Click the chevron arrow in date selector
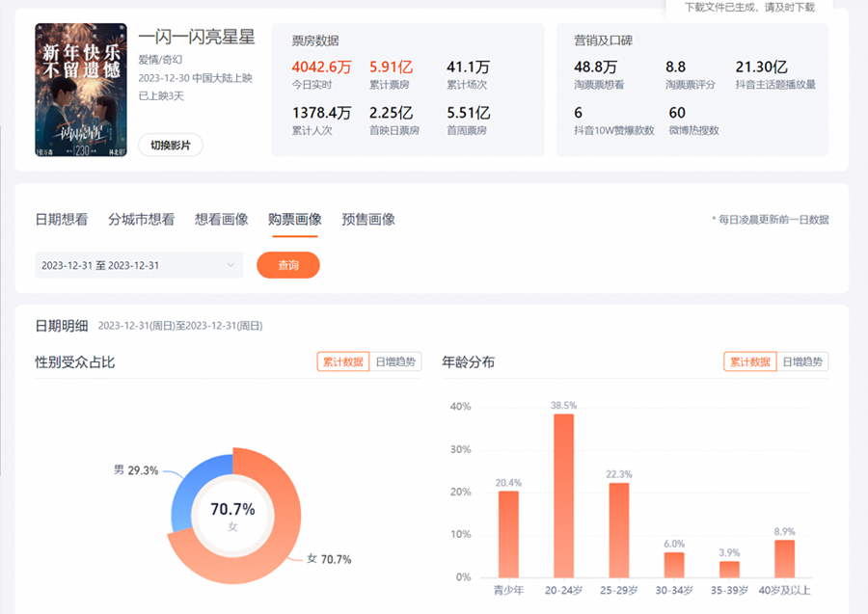868x614 pixels. click(x=231, y=265)
